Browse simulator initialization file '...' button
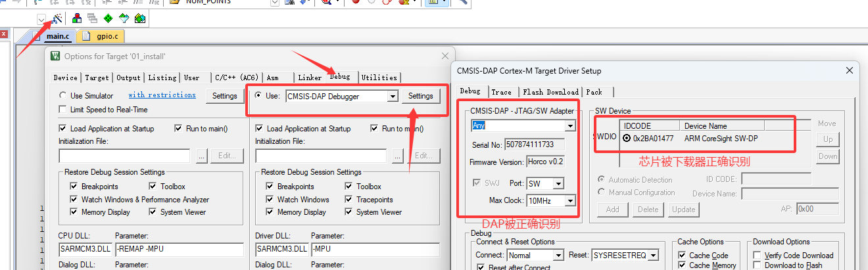Image resolution: width=868 pixels, height=270 pixels. [x=201, y=156]
